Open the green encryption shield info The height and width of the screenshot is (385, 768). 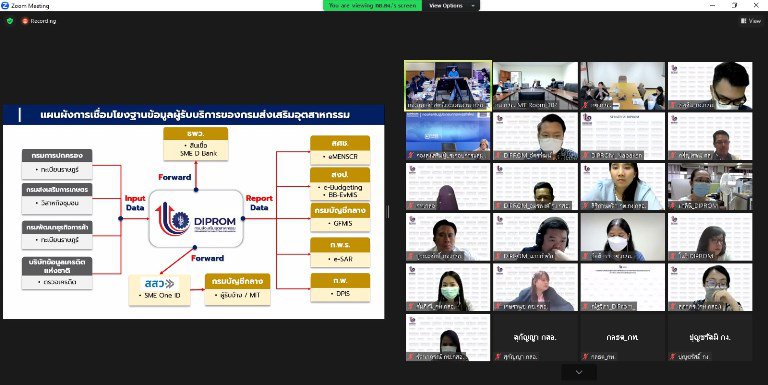coord(10,21)
